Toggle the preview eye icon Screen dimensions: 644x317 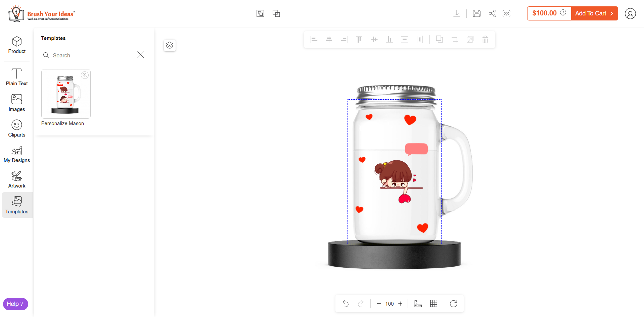(506, 13)
